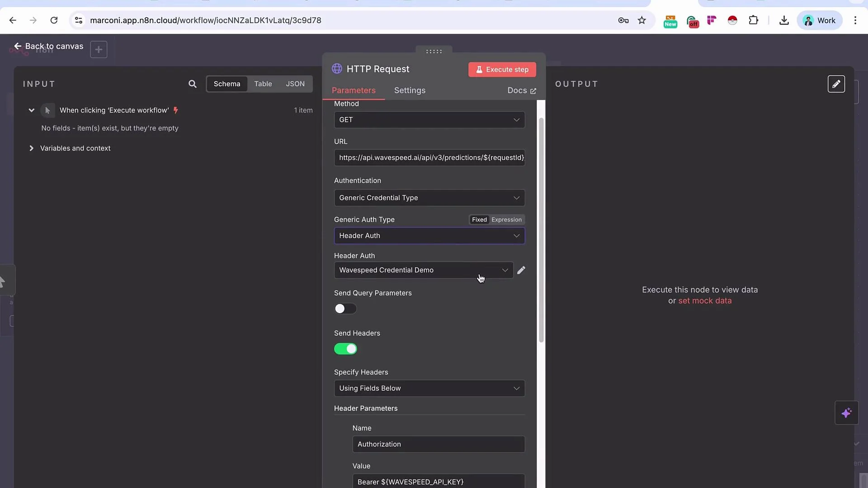Switch input view to JSON
Viewport: 868px width, 488px height.
(295, 84)
